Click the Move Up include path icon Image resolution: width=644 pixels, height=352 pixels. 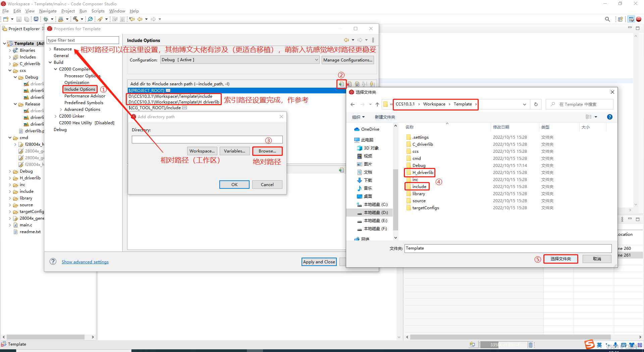point(364,84)
